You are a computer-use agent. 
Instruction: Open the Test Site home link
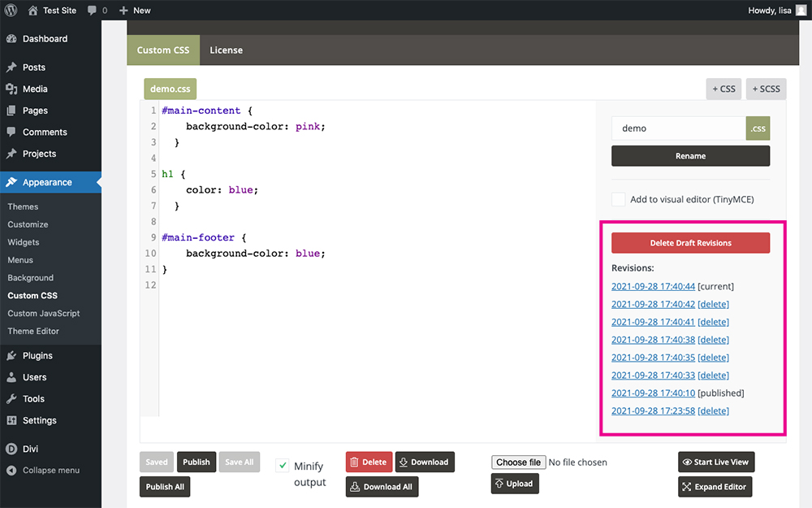click(x=52, y=11)
